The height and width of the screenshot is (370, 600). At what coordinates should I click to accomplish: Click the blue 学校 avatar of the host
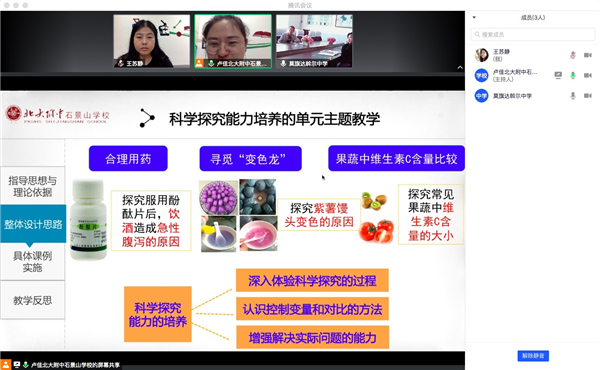tap(481, 75)
